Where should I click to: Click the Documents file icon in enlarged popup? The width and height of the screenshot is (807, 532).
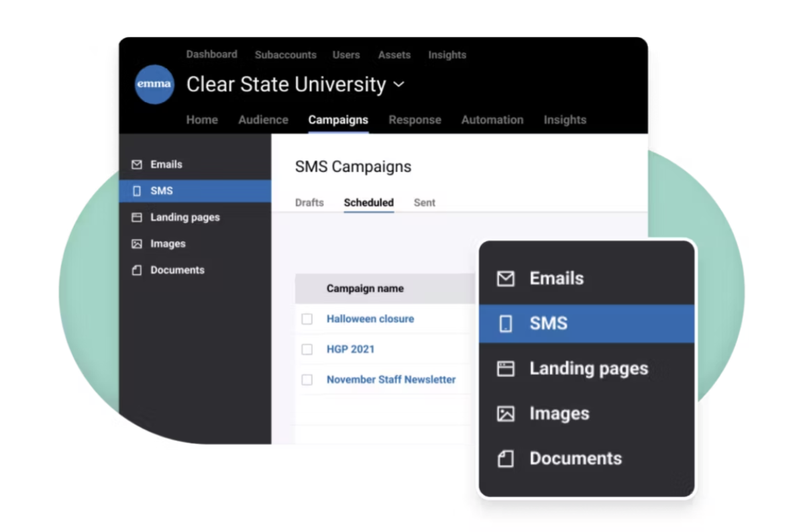[x=506, y=459]
